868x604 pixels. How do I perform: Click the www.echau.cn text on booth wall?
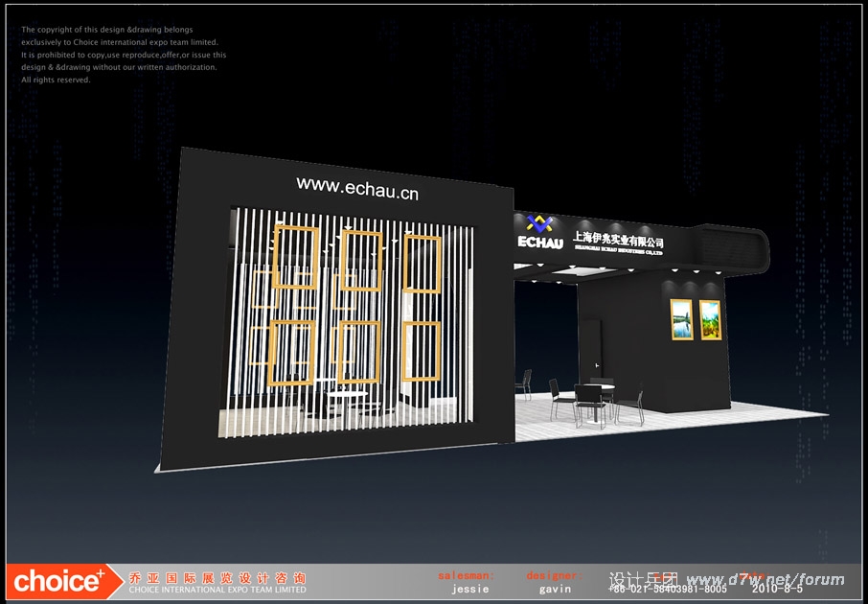click(357, 189)
